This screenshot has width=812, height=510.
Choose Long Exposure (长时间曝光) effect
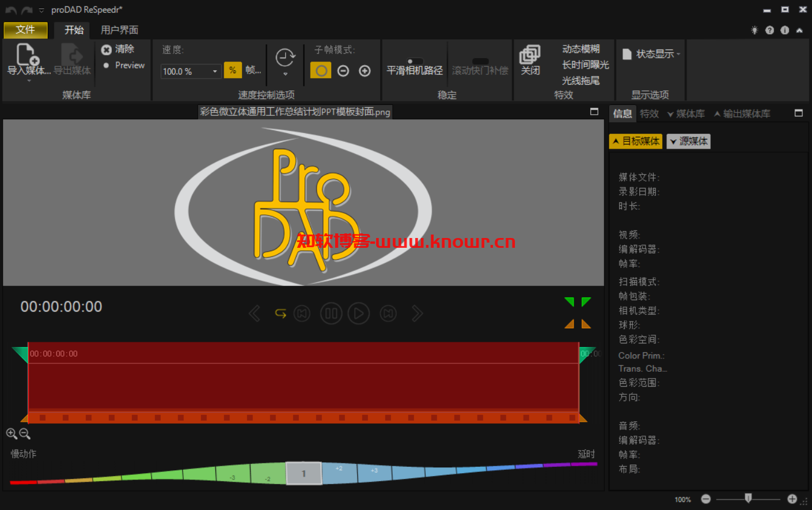(586, 65)
